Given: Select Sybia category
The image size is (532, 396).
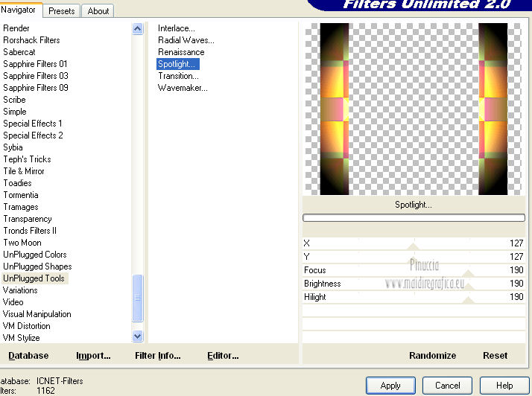Looking at the screenshot, I should click(x=13, y=147).
